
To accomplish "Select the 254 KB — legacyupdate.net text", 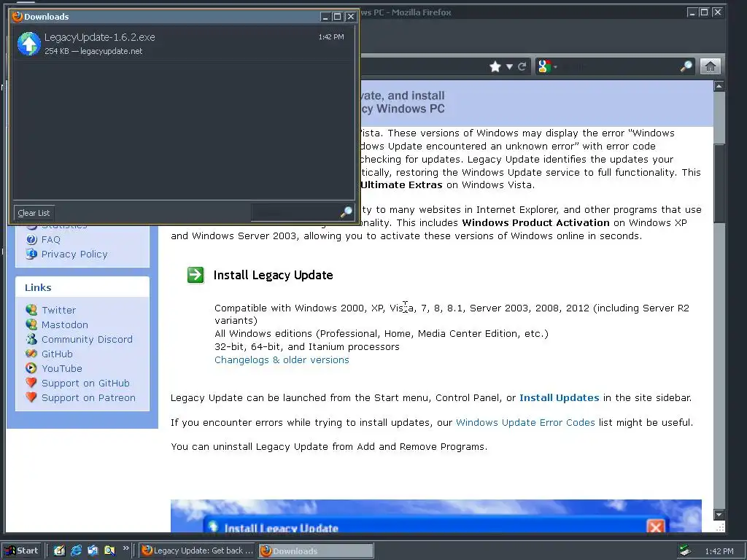I will 93,51.
